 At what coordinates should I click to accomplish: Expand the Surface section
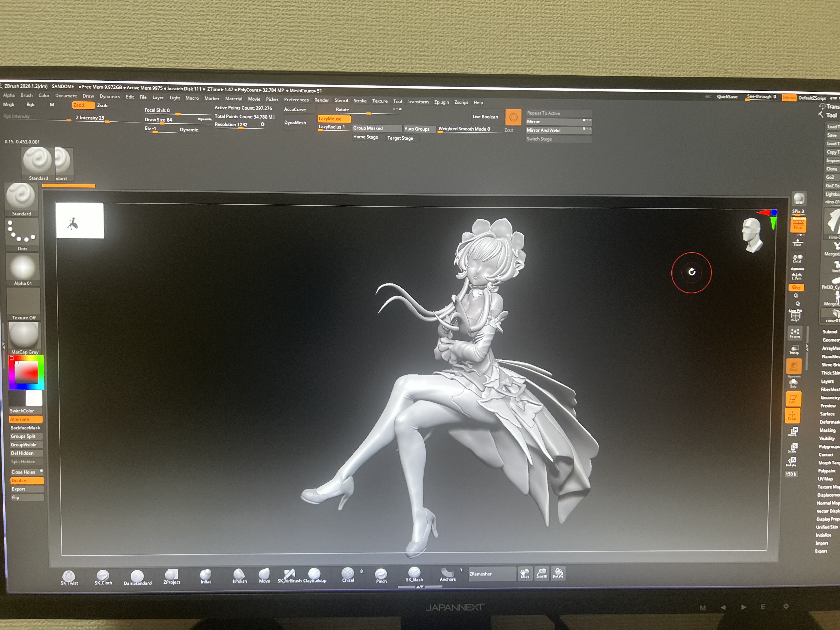click(827, 414)
